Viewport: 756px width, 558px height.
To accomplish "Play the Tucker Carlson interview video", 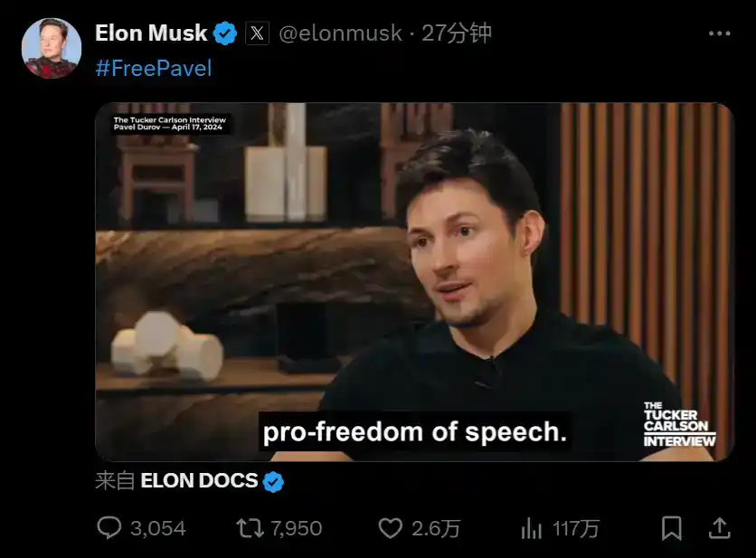I will pos(415,282).
